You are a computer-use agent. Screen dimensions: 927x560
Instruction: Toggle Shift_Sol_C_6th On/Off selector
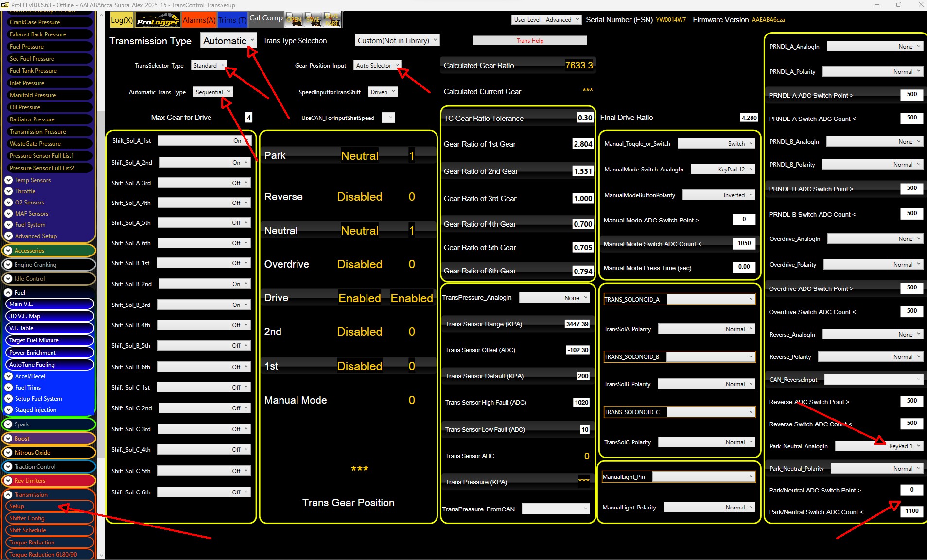[x=204, y=492]
